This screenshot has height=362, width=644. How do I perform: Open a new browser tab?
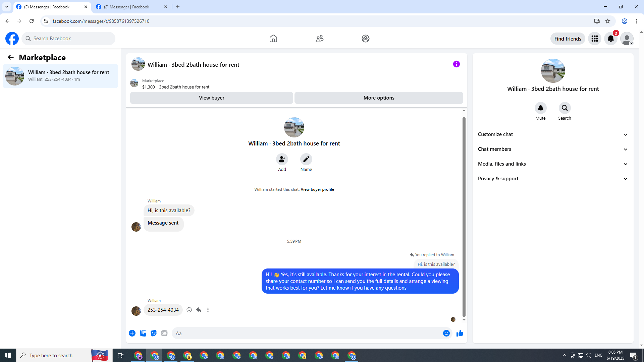click(178, 7)
